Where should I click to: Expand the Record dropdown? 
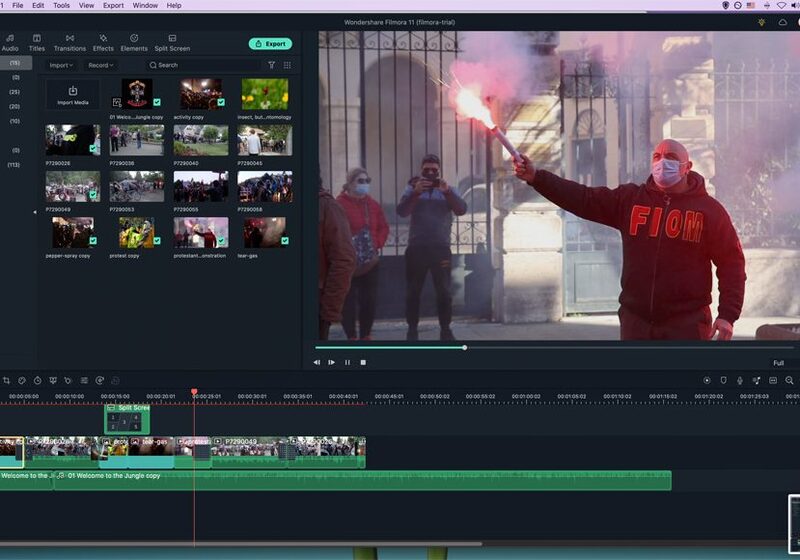coord(100,65)
